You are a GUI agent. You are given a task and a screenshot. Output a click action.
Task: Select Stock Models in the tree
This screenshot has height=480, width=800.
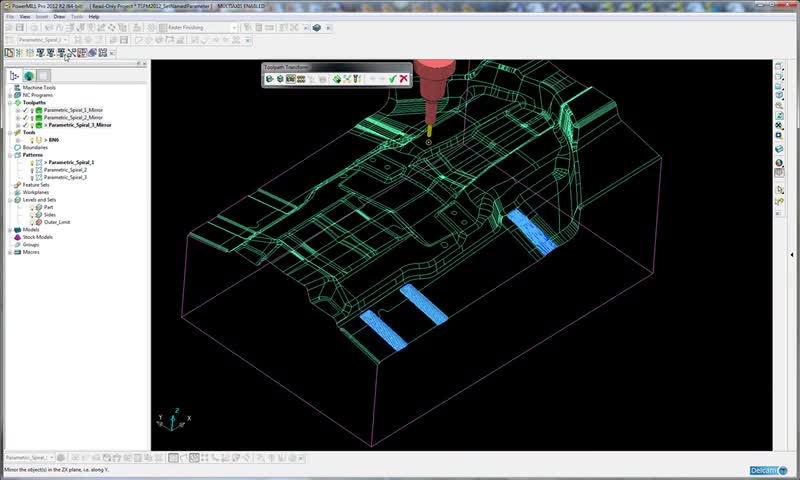click(x=38, y=237)
